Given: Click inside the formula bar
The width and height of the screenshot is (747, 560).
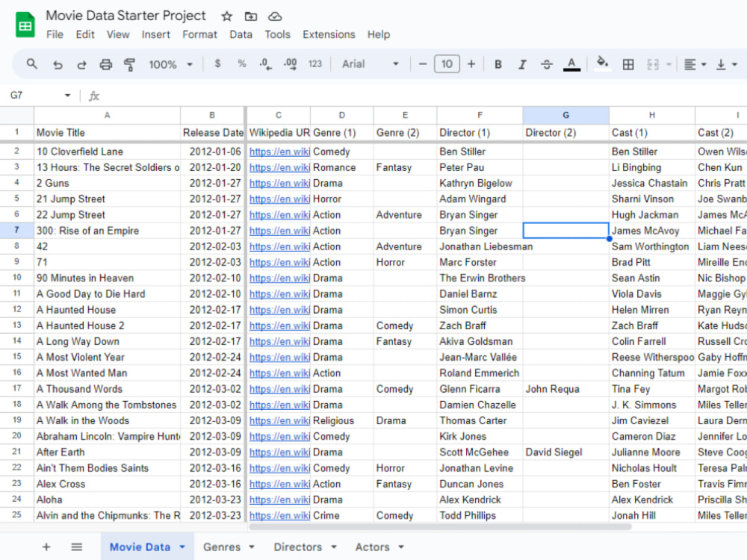Looking at the screenshot, I should point(224,96).
